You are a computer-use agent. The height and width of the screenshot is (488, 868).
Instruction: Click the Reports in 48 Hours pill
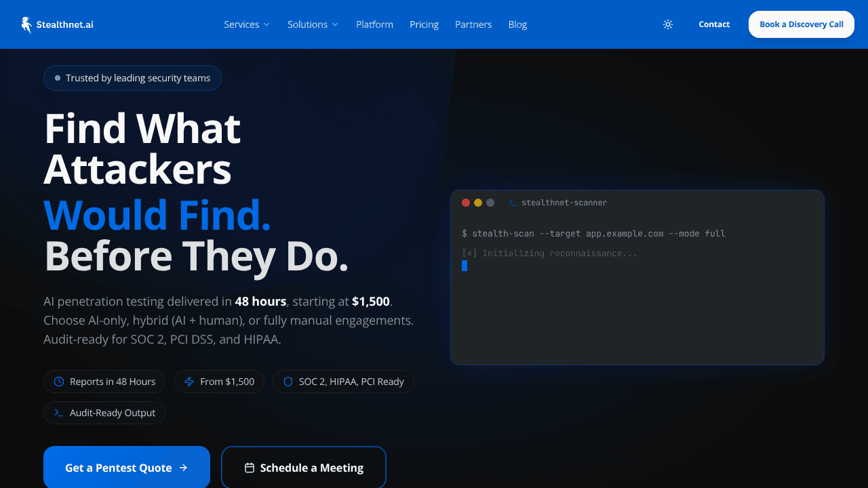104,382
